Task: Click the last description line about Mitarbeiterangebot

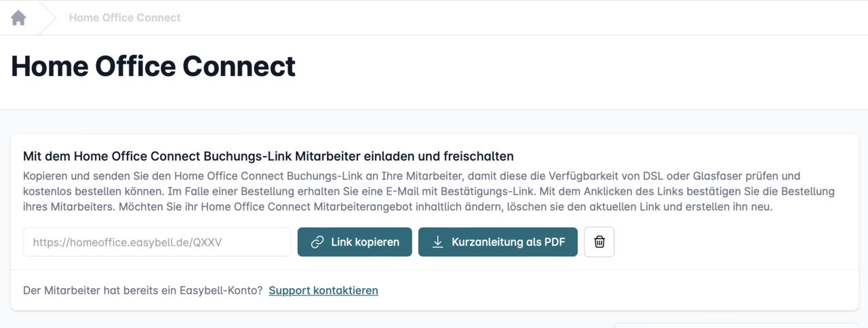Action: pos(397,207)
